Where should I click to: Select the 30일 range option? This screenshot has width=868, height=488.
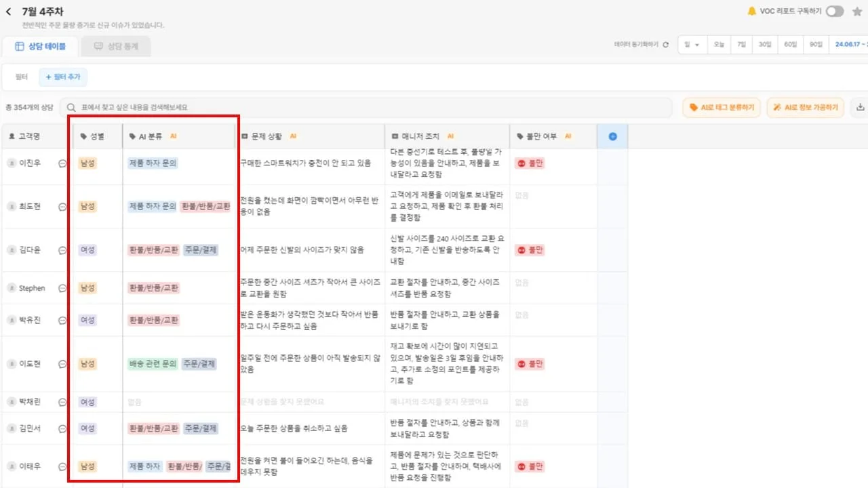[765, 45]
